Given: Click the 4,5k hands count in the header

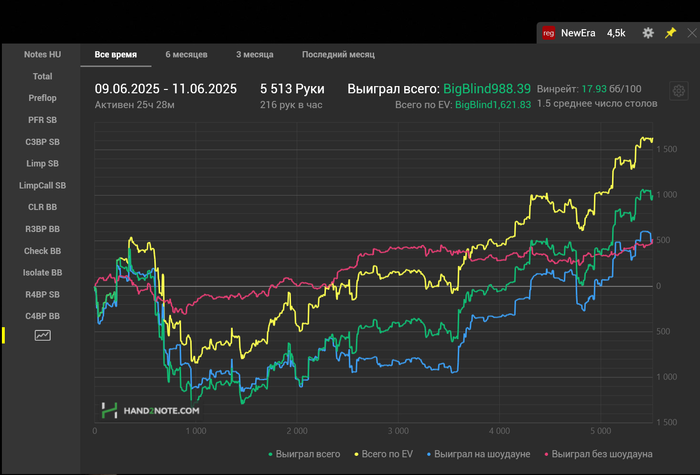Looking at the screenshot, I should tap(616, 33).
